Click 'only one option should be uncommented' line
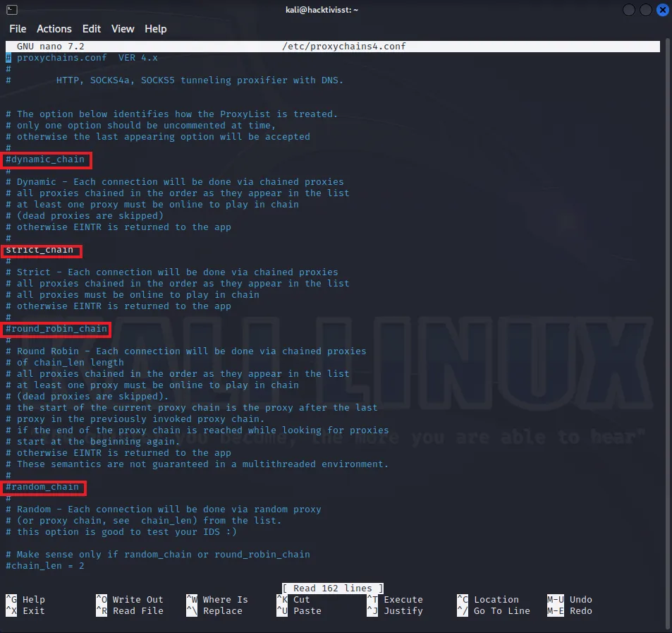The height and width of the screenshot is (633, 672). (140, 126)
